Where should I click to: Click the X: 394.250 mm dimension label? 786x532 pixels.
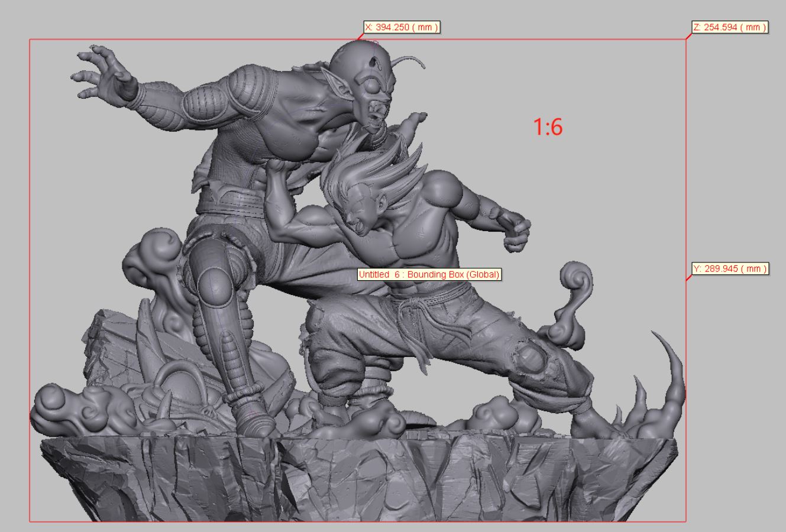tap(402, 27)
